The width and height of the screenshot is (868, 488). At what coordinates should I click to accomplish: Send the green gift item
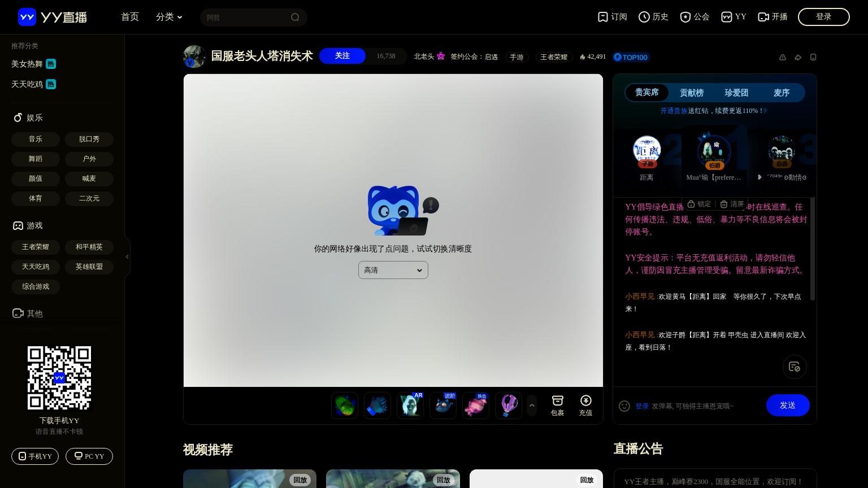tap(345, 406)
